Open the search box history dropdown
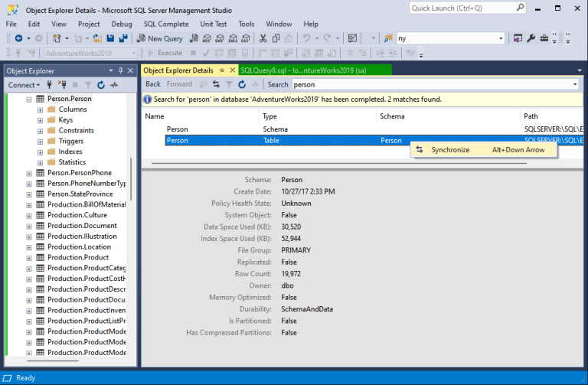Screen dimensions: 588x385 coord(575,84)
